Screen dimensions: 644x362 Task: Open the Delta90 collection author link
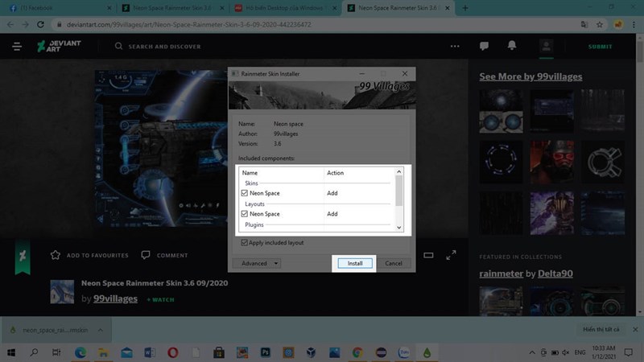coord(555,274)
